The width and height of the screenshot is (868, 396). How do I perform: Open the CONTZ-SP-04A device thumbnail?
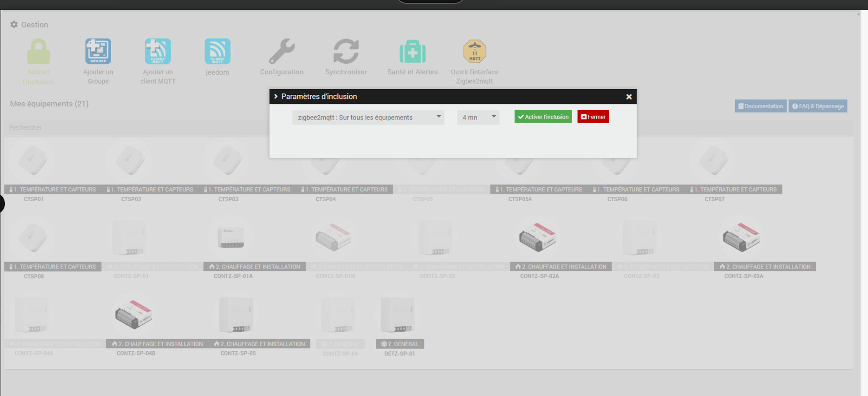coord(32,314)
